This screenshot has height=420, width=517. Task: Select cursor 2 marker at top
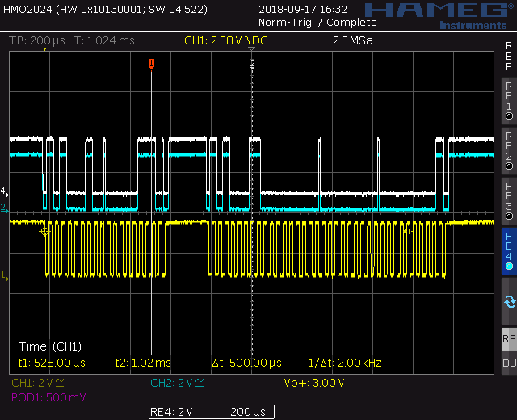click(x=252, y=63)
